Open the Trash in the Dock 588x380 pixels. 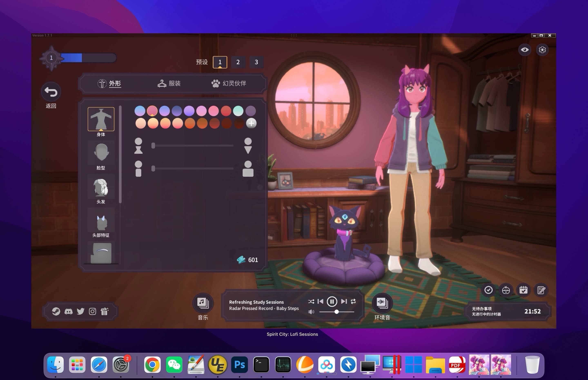tap(532, 365)
